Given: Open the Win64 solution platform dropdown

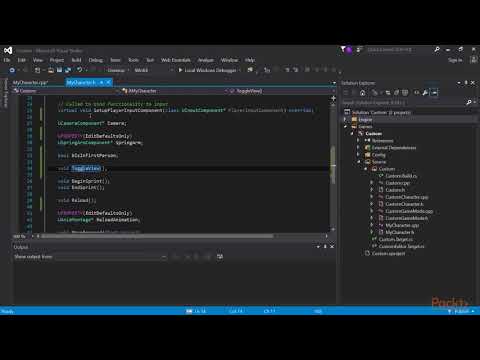Looking at the screenshot, I should [153, 70].
